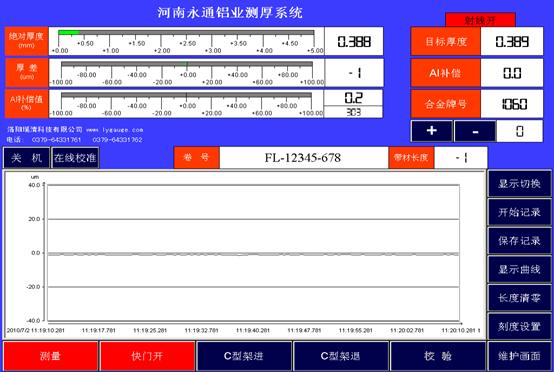
Task: Click the C型架退 C-frame out button
Action: [341, 356]
